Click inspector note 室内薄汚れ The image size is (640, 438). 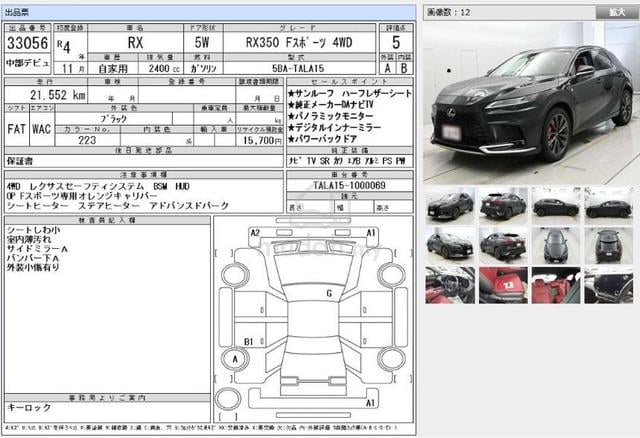point(29,239)
